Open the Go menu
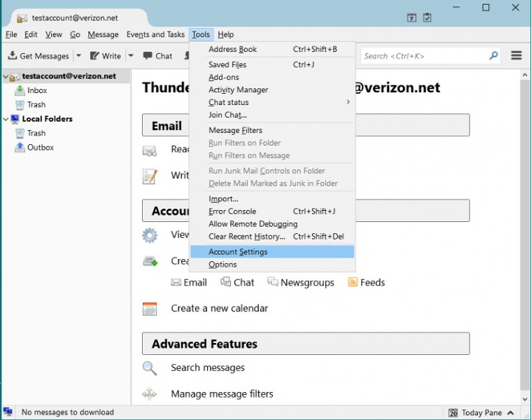The width and height of the screenshot is (531, 420). (x=75, y=34)
